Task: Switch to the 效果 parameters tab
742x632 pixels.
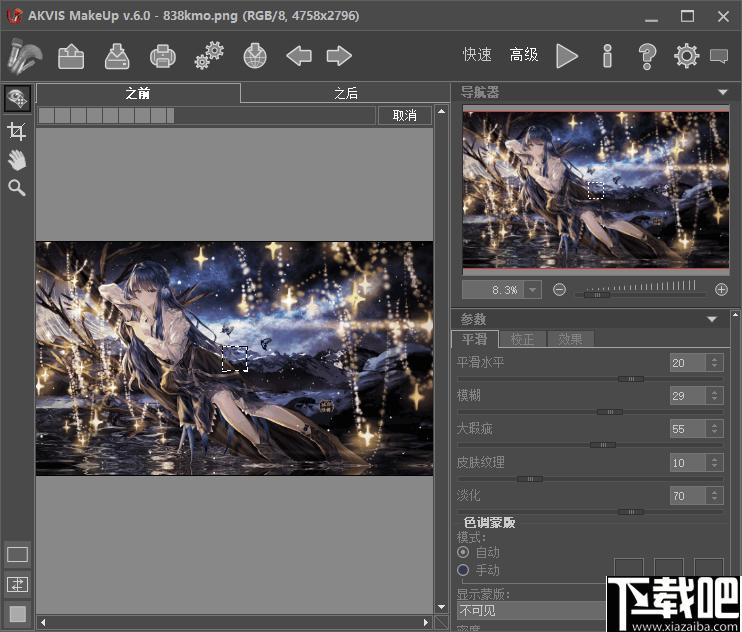Action: click(570, 339)
